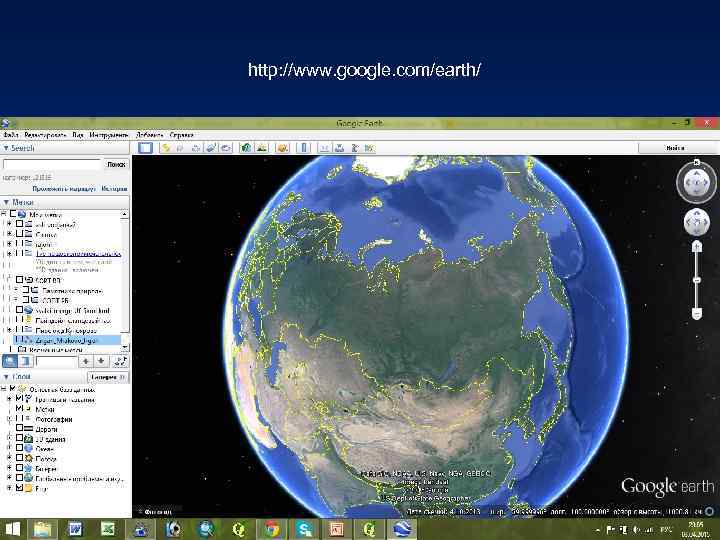Screen dimensions: 720x540
Task: Open Google Earth in the taskbar
Action: coord(402,529)
